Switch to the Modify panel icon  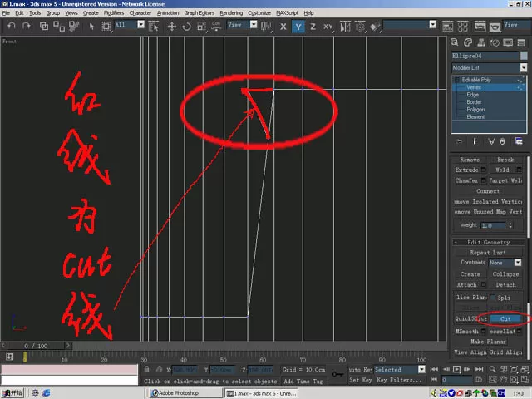(x=468, y=42)
